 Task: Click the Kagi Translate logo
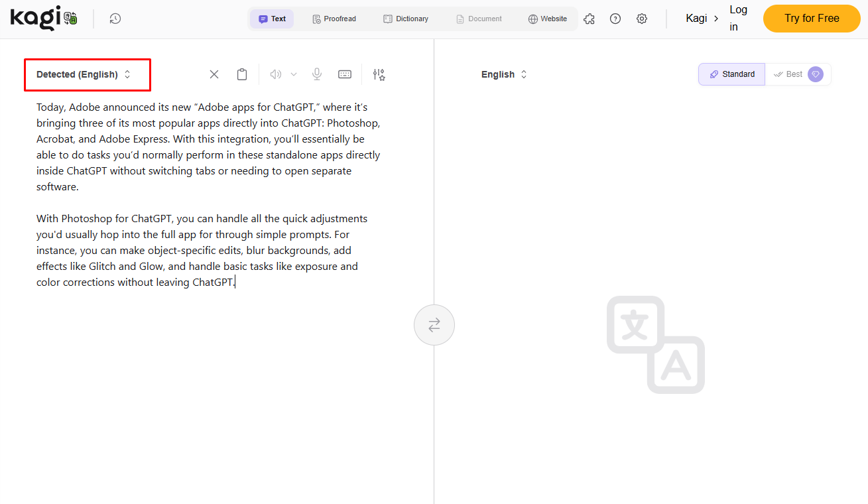[44, 19]
